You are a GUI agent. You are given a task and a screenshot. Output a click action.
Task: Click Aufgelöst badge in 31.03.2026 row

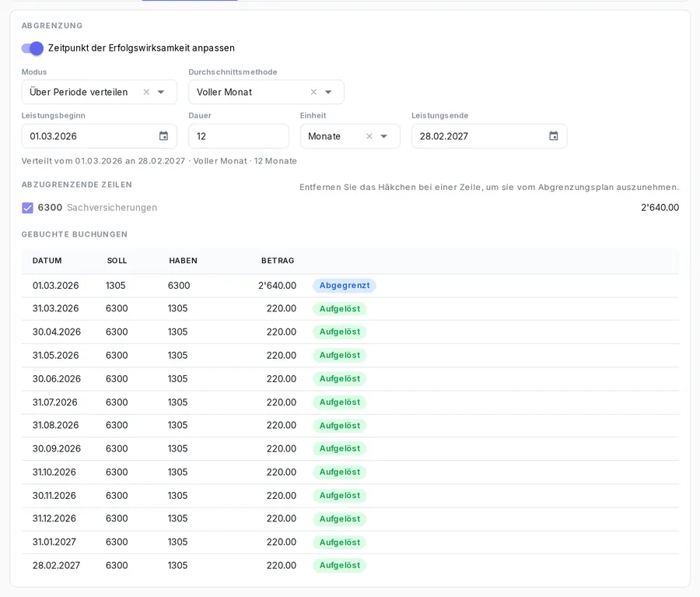click(340, 309)
